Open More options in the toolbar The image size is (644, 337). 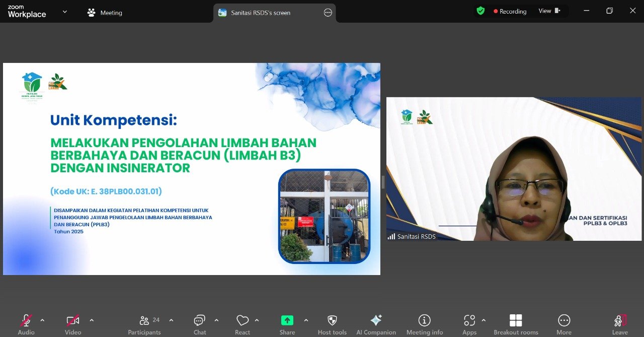coord(564,324)
